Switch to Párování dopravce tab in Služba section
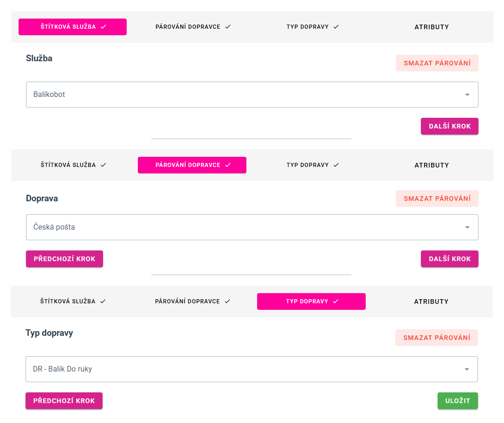504x423 pixels. coord(192,27)
